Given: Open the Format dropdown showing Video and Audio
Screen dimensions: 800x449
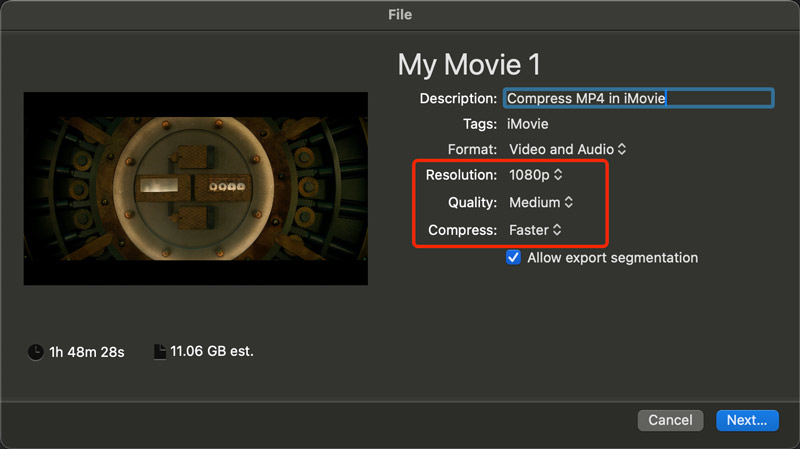Looking at the screenshot, I should click(x=567, y=149).
